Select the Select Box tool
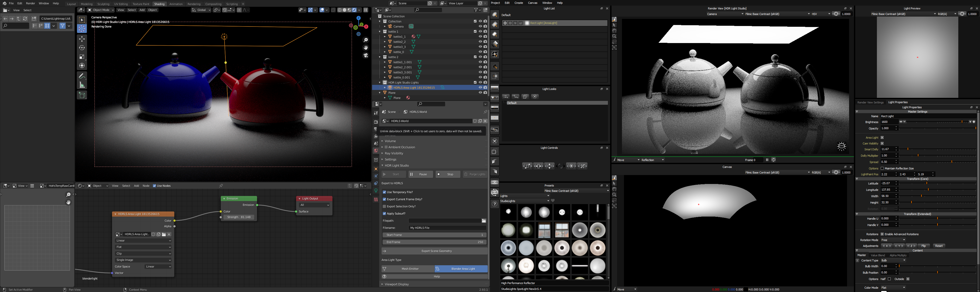The height and width of the screenshot is (292, 980). (x=82, y=20)
